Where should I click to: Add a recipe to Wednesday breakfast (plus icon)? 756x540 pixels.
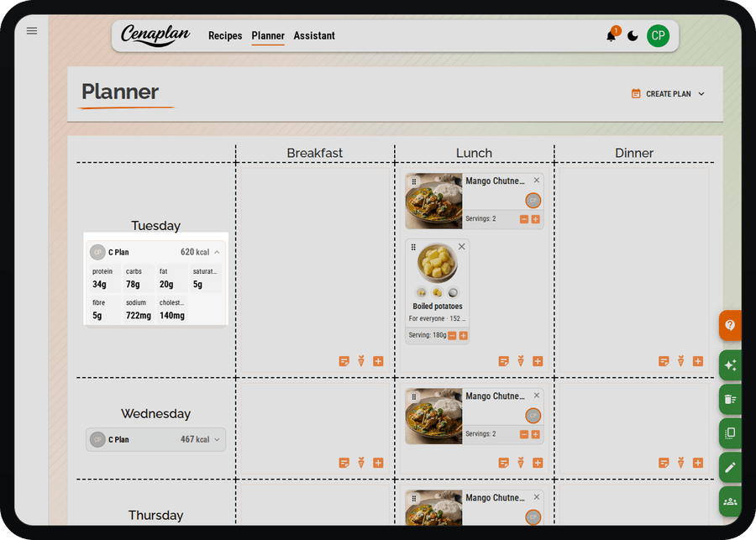tap(378, 463)
